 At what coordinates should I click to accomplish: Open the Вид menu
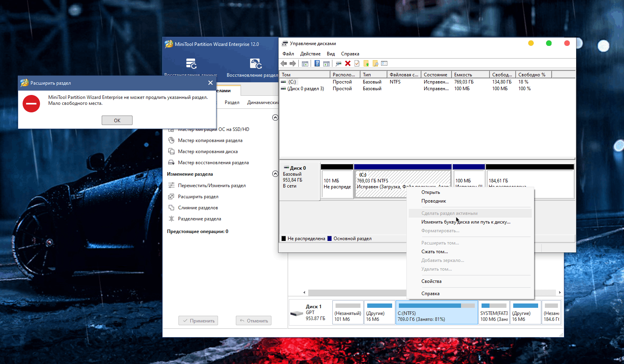[331, 54]
